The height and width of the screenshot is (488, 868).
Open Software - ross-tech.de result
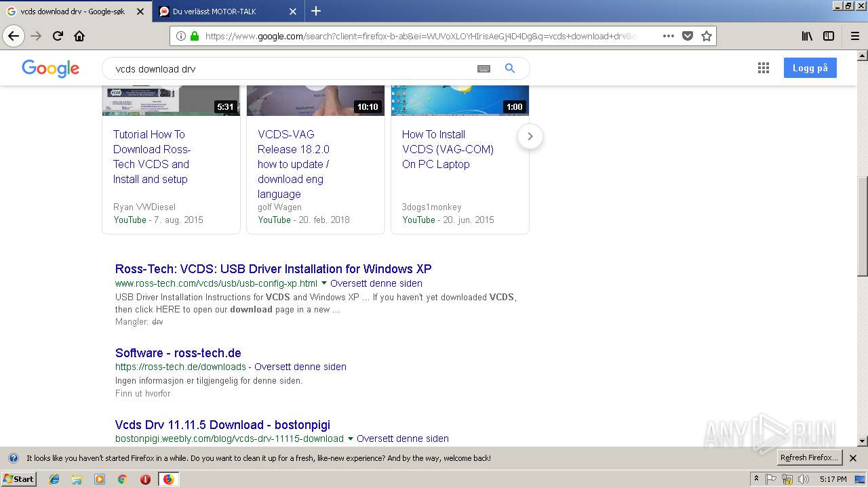(x=178, y=353)
